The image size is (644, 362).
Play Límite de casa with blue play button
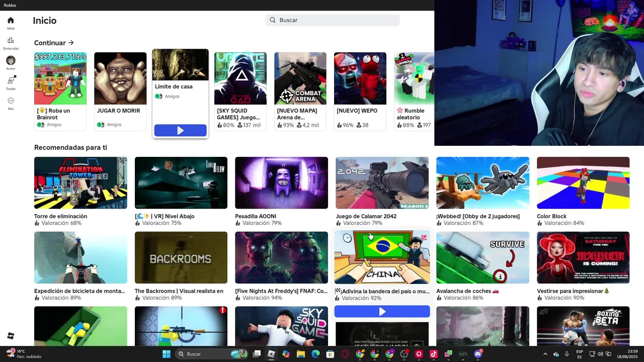[180, 131]
